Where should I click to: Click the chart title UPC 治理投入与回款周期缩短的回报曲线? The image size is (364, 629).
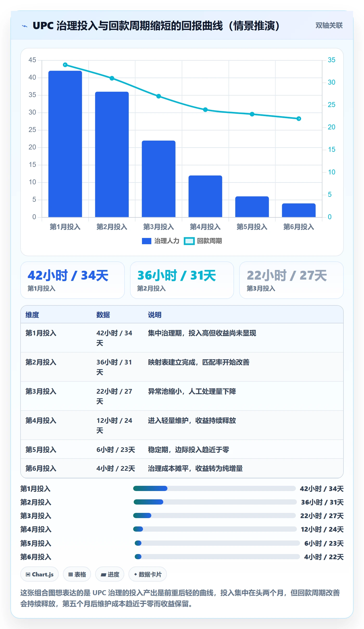(156, 26)
